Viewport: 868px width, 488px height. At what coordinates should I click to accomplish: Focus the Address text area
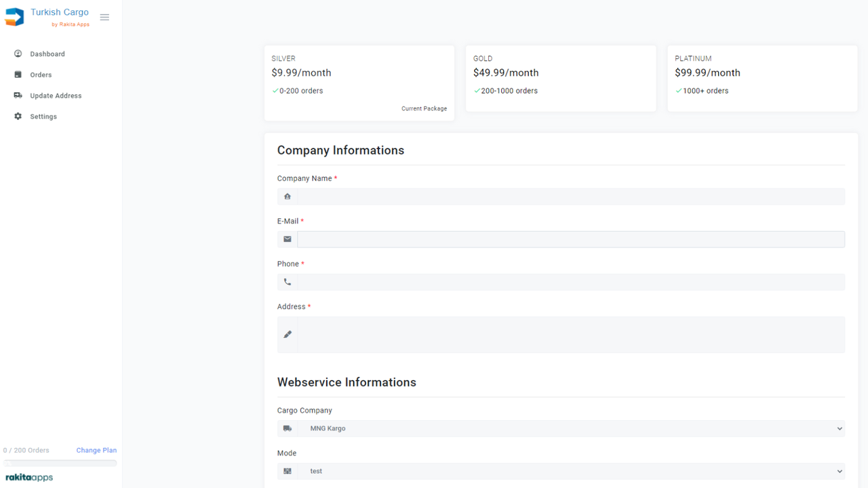tap(571, 335)
